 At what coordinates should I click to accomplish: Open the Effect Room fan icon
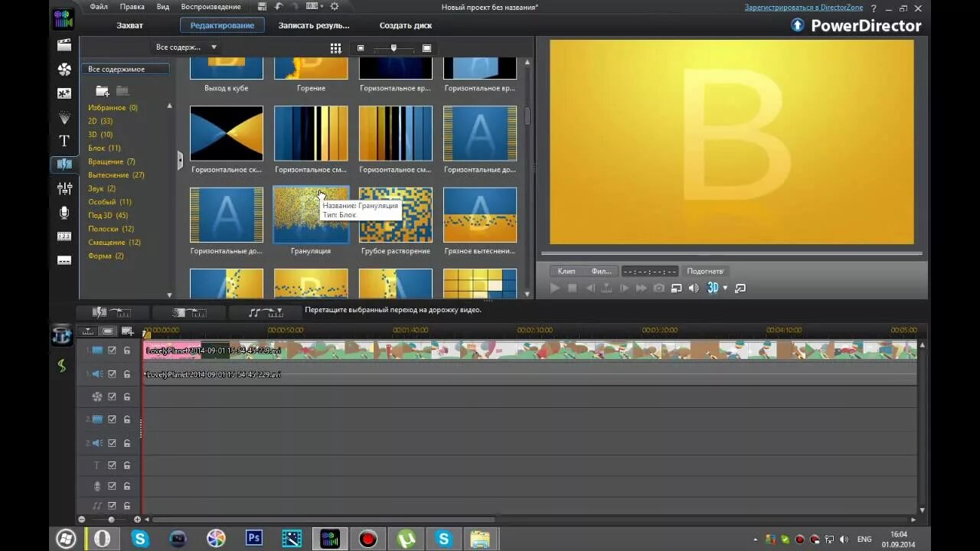click(x=64, y=70)
